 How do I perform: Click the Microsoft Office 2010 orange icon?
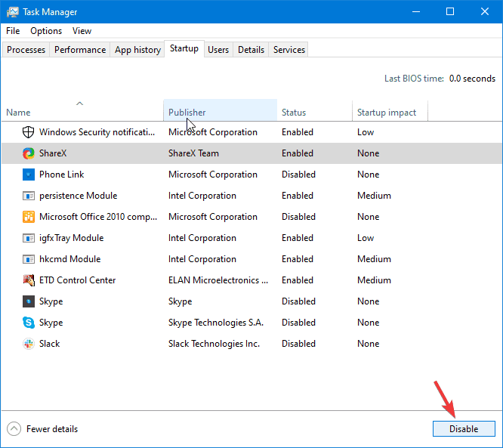pyautogui.click(x=28, y=217)
